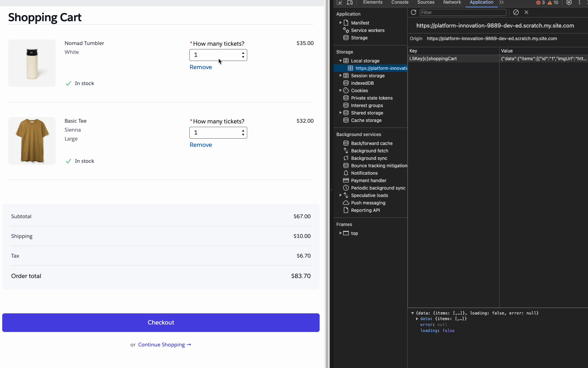This screenshot has width=588, height=368.
Task: Open Service workers in the sidebar
Action: pos(367,30)
